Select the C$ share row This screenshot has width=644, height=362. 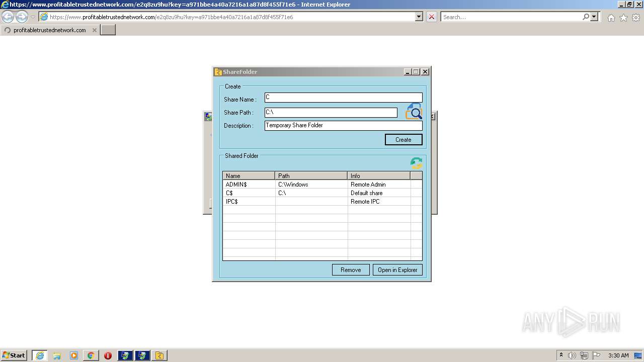click(x=323, y=193)
